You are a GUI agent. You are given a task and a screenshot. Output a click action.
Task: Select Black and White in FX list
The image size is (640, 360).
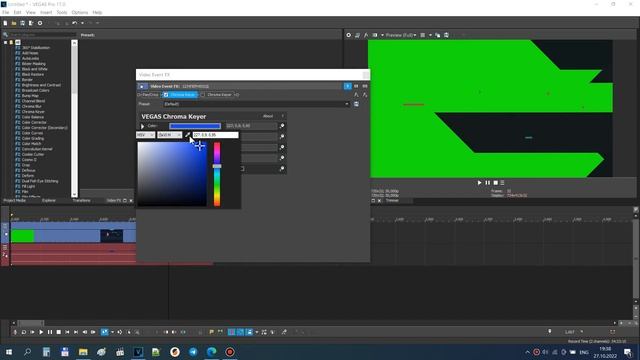(x=34, y=69)
